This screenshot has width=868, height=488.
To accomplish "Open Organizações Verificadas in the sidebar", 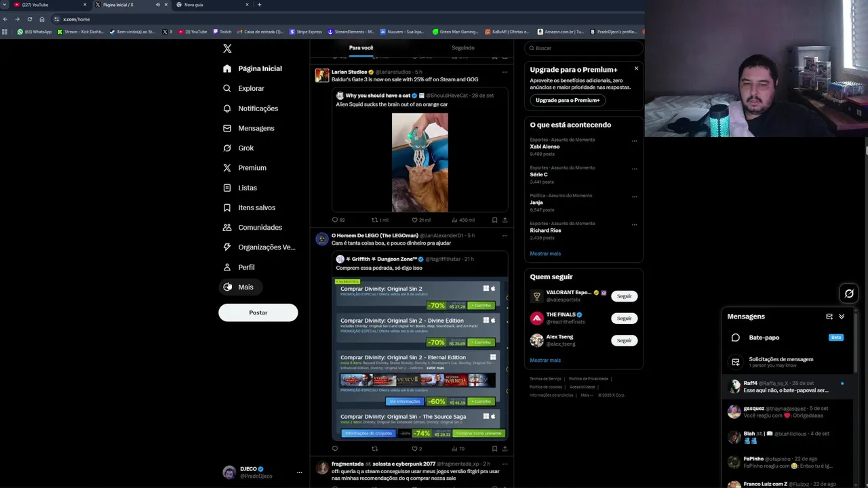I will tap(259, 247).
